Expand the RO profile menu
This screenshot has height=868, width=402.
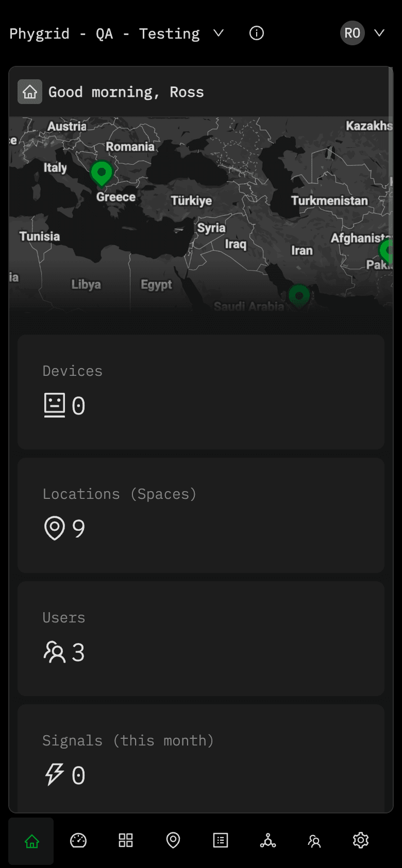pyautogui.click(x=352, y=33)
